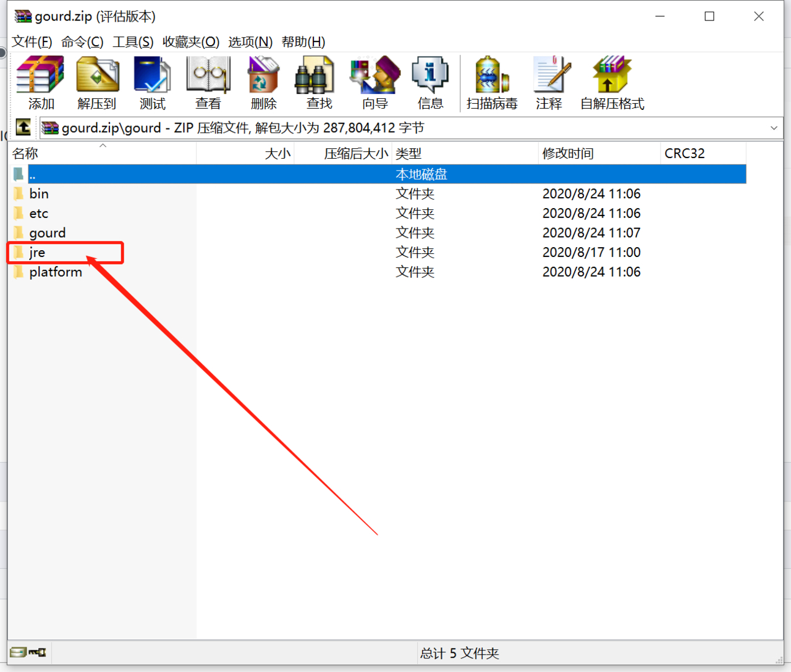Sort by 压缩后大小 column header

(x=343, y=153)
